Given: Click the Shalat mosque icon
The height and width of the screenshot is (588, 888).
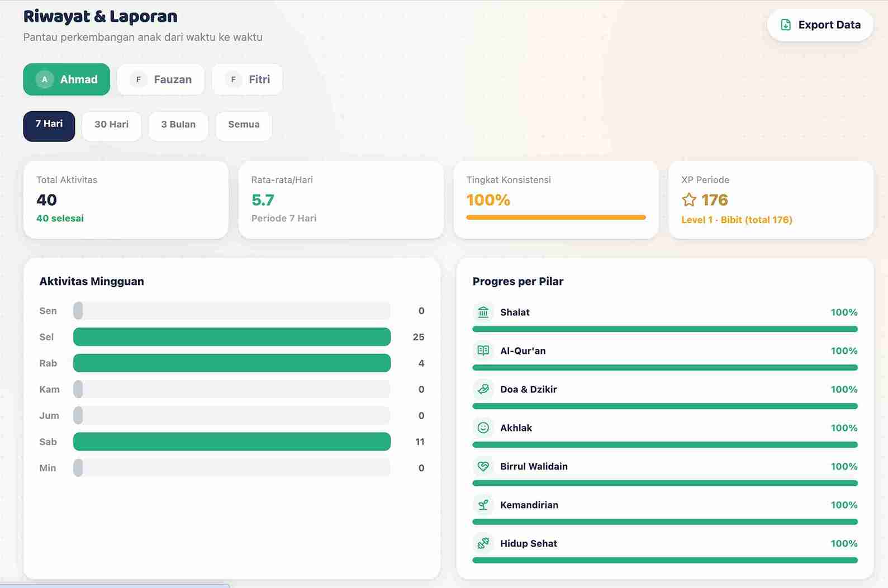Looking at the screenshot, I should (483, 312).
